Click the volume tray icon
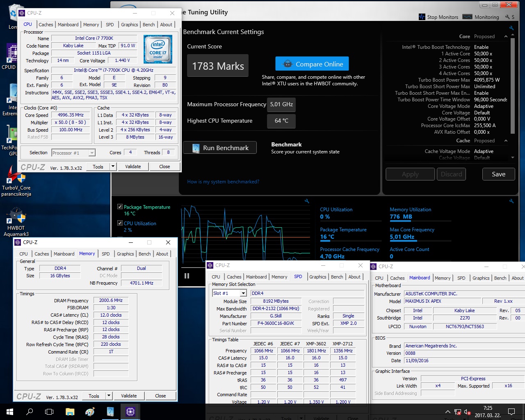The image size is (525, 420). point(468,412)
